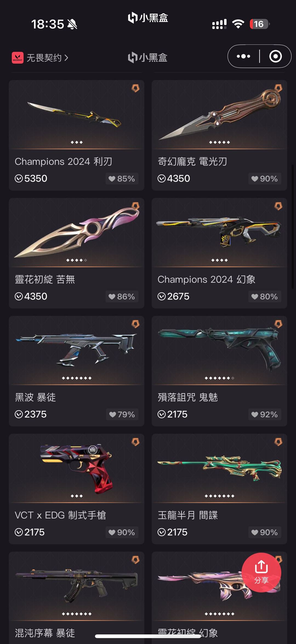The width and height of the screenshot is (296, 644).
Task: Tap the 4350 VP price on 靈花初綻 苦無
Action: (31, 296)
